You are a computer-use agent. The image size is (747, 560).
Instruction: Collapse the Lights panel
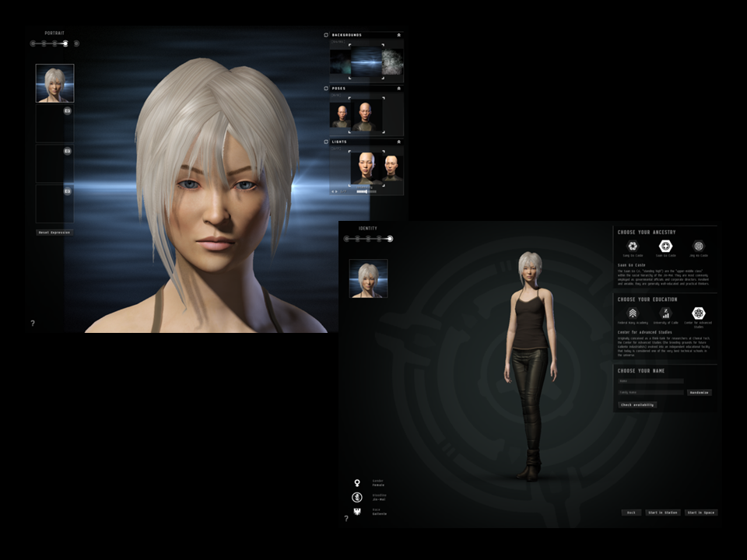coord(398,142)
